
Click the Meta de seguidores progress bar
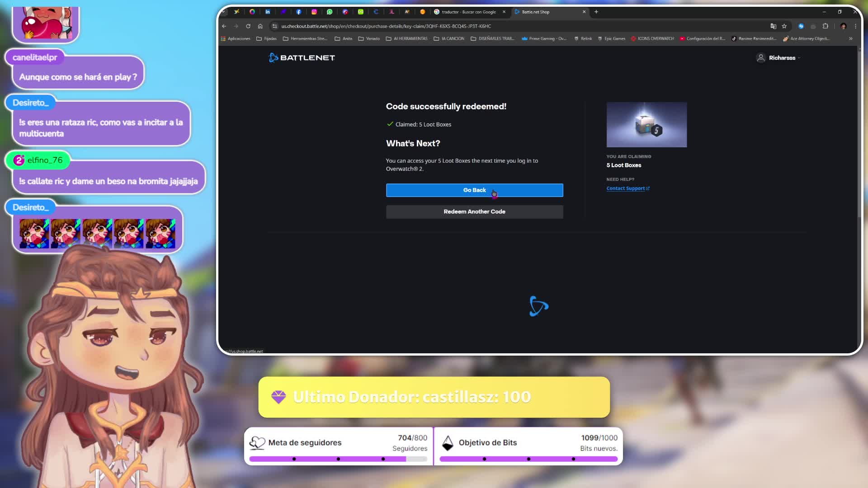click(338, 459)
